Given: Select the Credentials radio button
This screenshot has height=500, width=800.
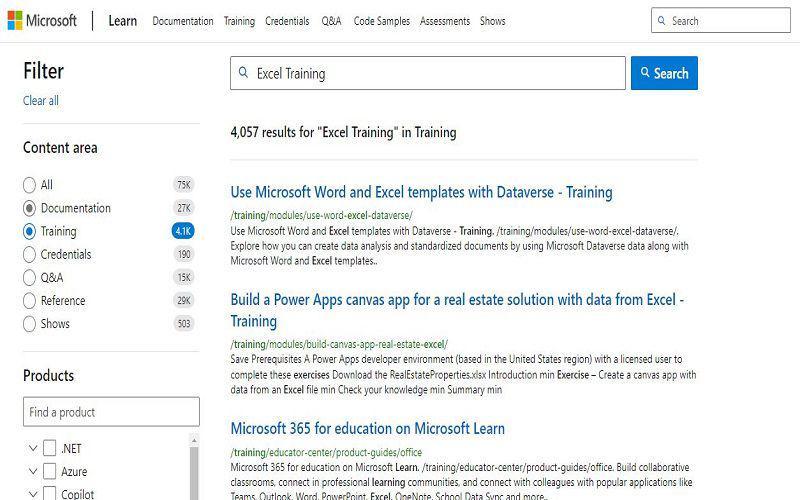Looking at the screenshot, I should point(30,254).
